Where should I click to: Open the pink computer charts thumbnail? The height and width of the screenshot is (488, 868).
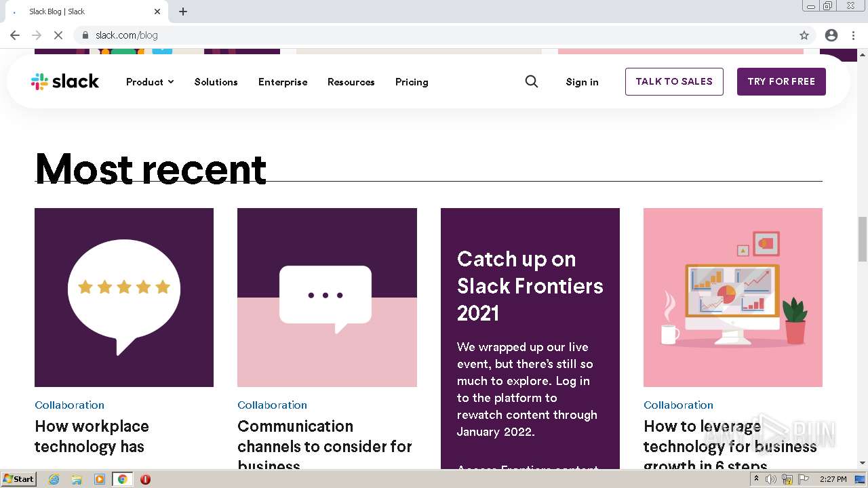coord(733,298)
